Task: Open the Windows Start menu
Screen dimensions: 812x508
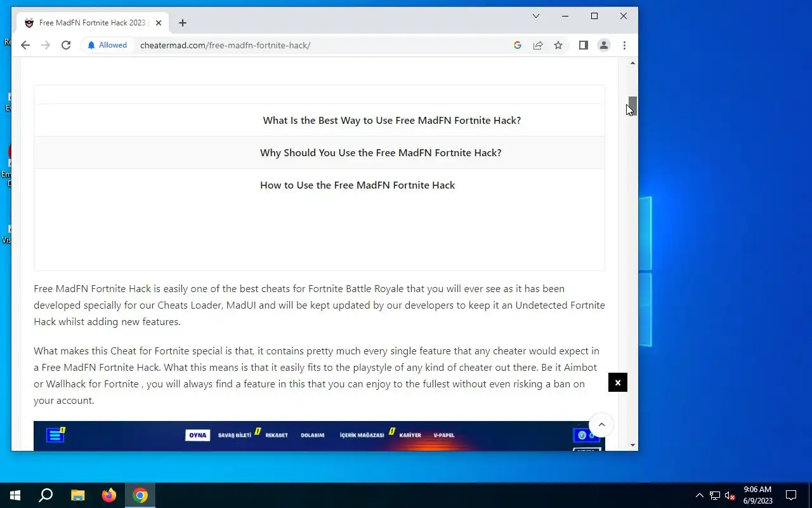Action: pyautogui.click(x=15, y=495)
